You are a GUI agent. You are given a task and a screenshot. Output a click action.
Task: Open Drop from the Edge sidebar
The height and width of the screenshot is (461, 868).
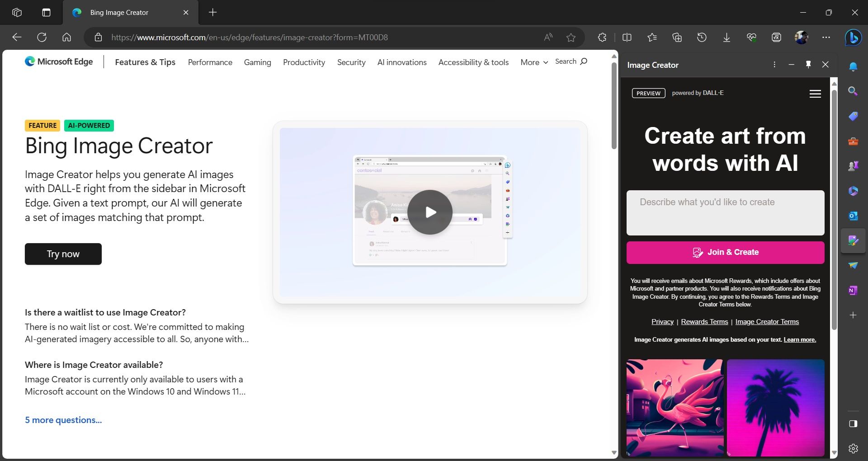pyautogui.click(x=853, y=265)
